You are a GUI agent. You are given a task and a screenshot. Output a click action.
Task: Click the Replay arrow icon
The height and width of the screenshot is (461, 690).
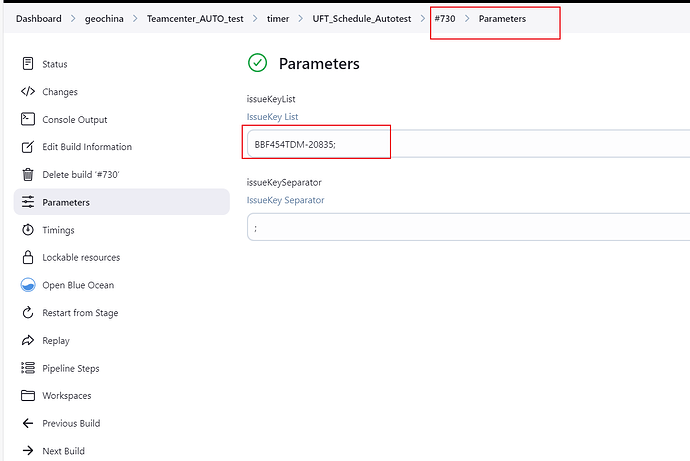pos(28,341)
